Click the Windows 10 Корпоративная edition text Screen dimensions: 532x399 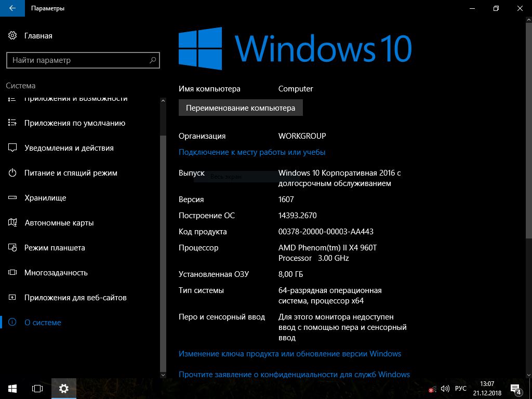(339, 178)
